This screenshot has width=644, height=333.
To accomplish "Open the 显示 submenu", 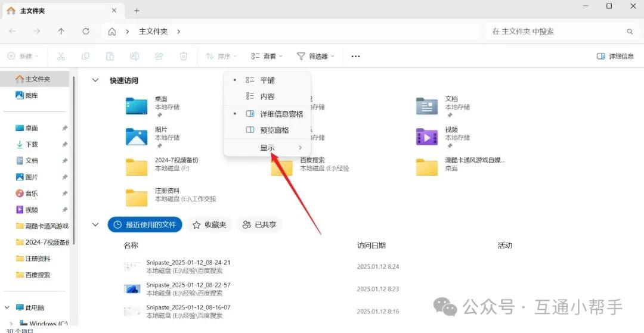I will pos(267,148).
